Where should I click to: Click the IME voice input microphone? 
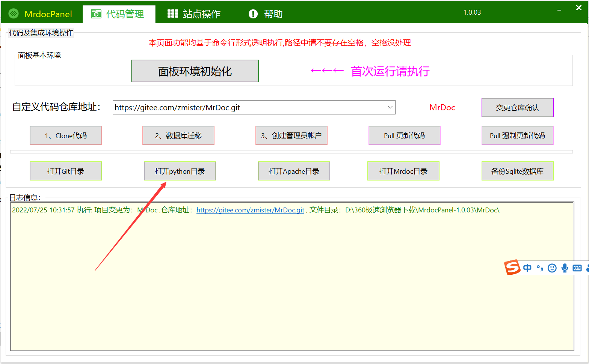[x=565, y=268]
